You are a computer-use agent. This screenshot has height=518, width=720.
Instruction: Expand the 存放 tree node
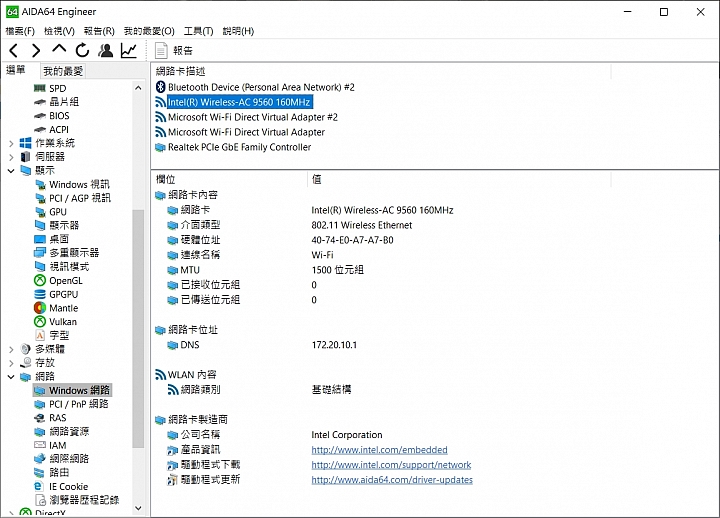11,363
